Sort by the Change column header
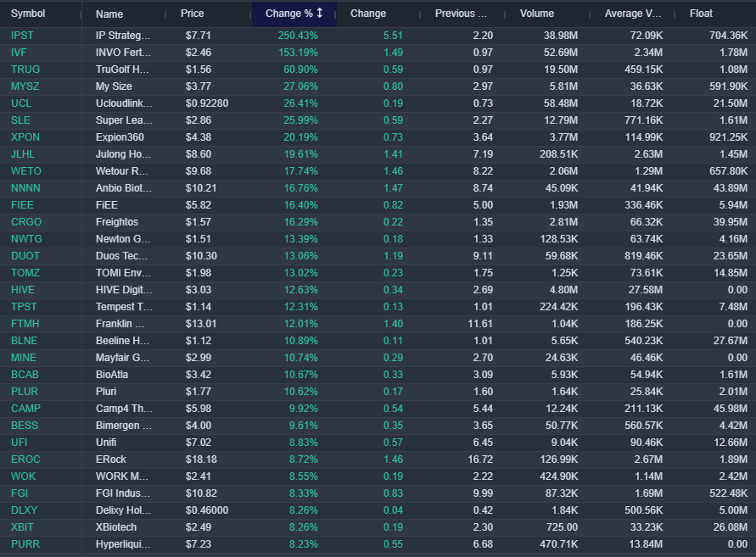 [x=368, y=14]
